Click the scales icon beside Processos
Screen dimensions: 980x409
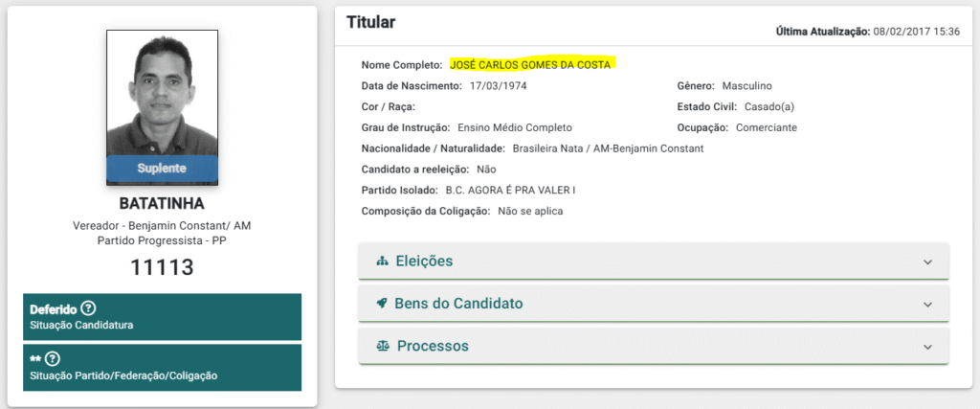tap(383, 346)
